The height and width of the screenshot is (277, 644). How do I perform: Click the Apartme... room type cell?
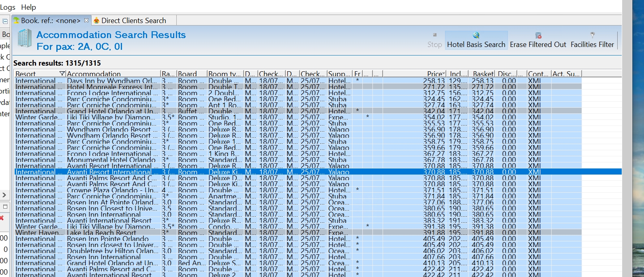(x=225, y=196)
